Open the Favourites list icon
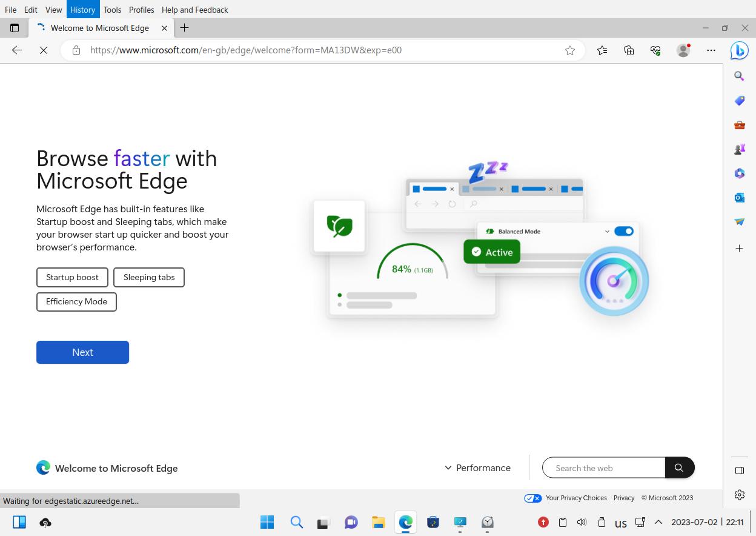The width and height of the screenshot is (756, 536). pyautogui.click(x=602, y=50)
